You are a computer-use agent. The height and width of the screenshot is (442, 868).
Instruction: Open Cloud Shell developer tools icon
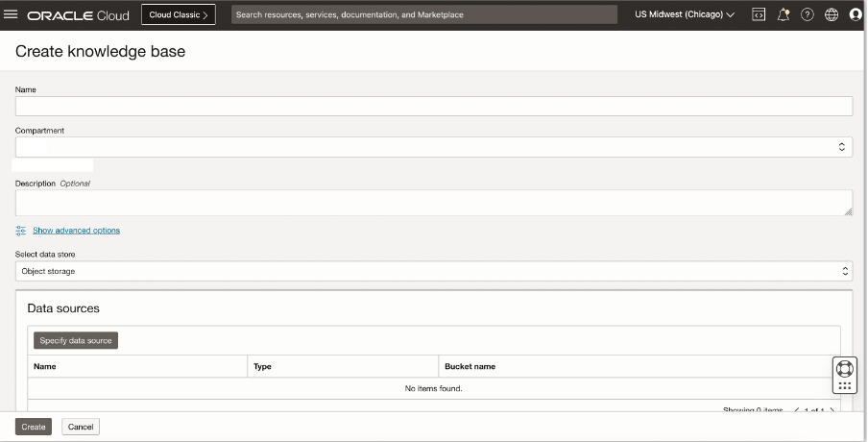coord(759,15)
